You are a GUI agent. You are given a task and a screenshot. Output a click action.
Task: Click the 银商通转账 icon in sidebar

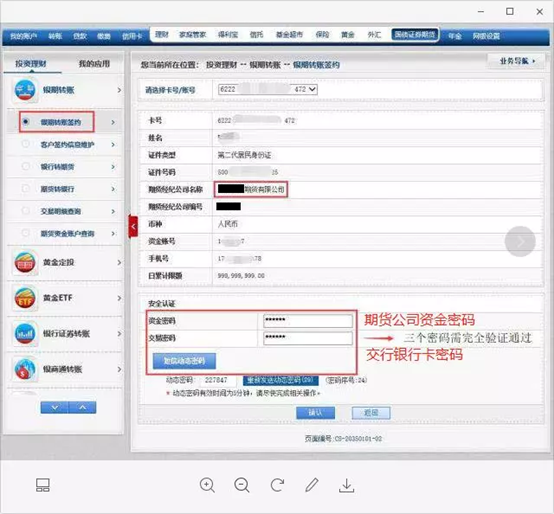pyautogui.click(x=24, y=369)
